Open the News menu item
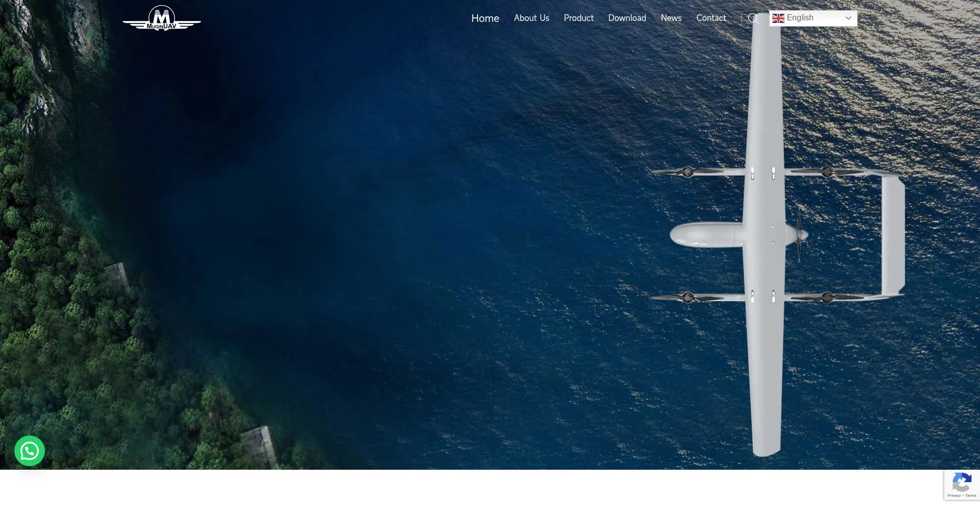 coord(671,18)
